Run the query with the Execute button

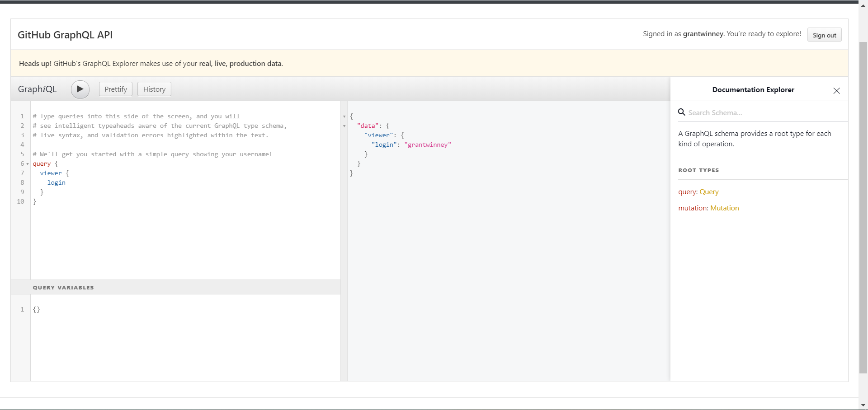pyautogui.click(x=80, y=89)
